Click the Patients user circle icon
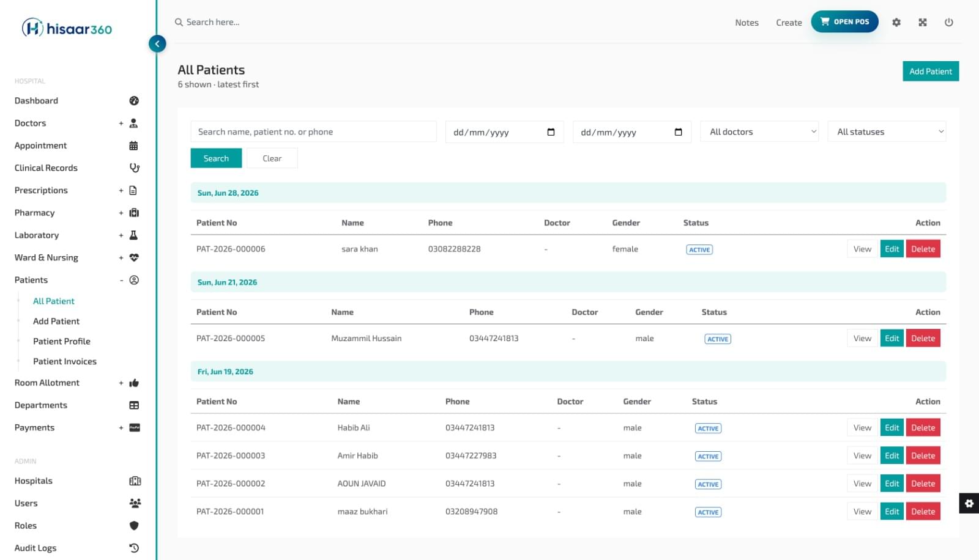This screenshot has height=560, width=979. 134,280
